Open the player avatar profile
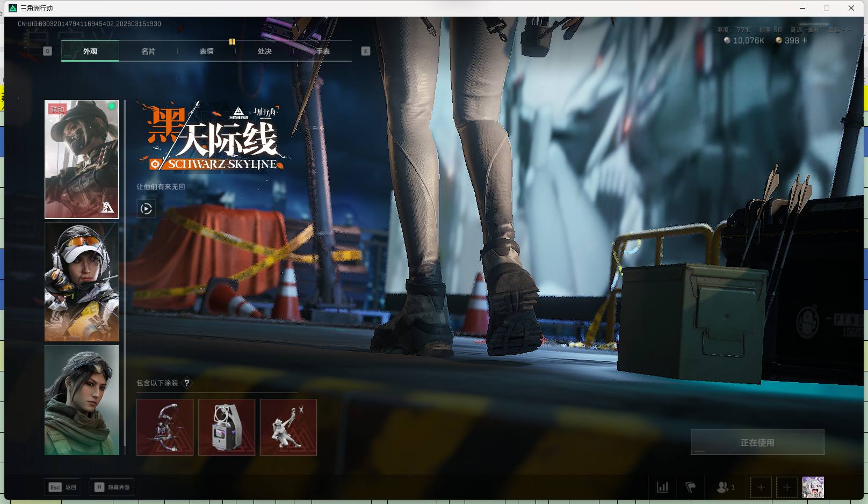The image size is (868, 504). (x=813, y=487)
